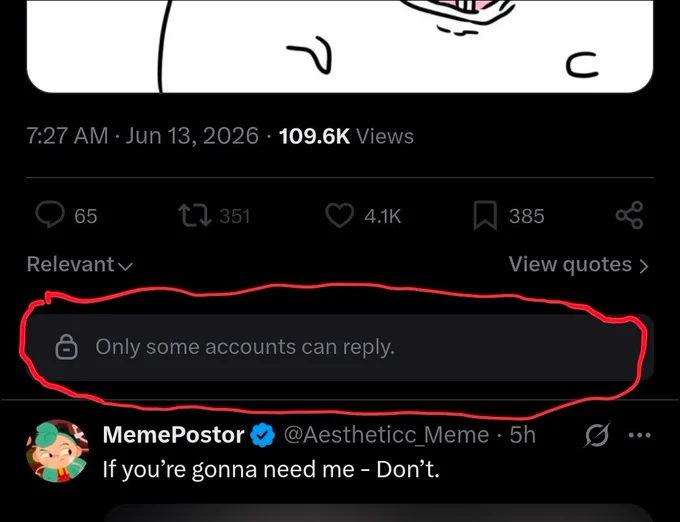Screen dimensions: 680x522
Task: Open MemePostor profile avatar
Action: (x=58, y=451)
